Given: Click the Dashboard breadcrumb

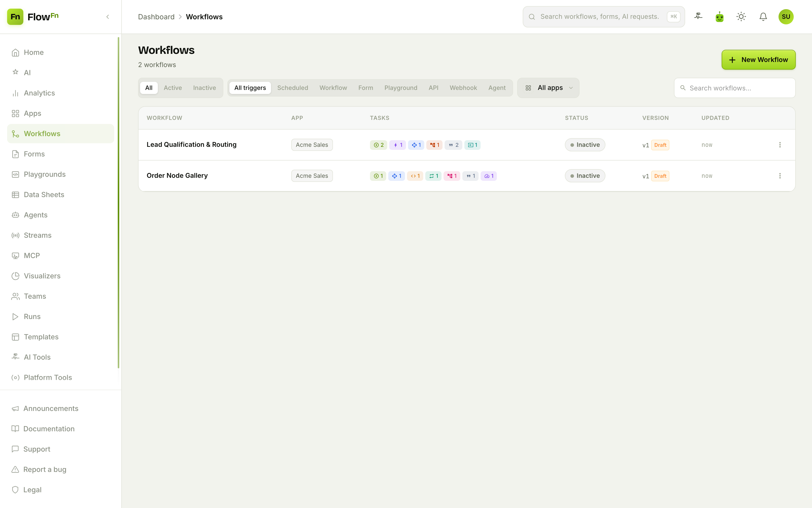Looking at the screenshot, I should pyautogui.click(x=156, y=17).
